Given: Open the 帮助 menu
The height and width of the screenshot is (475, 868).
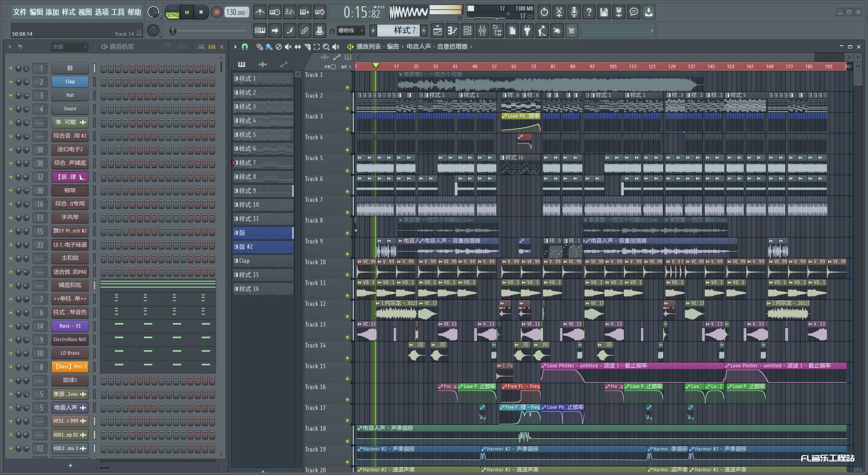Looking at the screenshot, I should [x=134, y=12].
